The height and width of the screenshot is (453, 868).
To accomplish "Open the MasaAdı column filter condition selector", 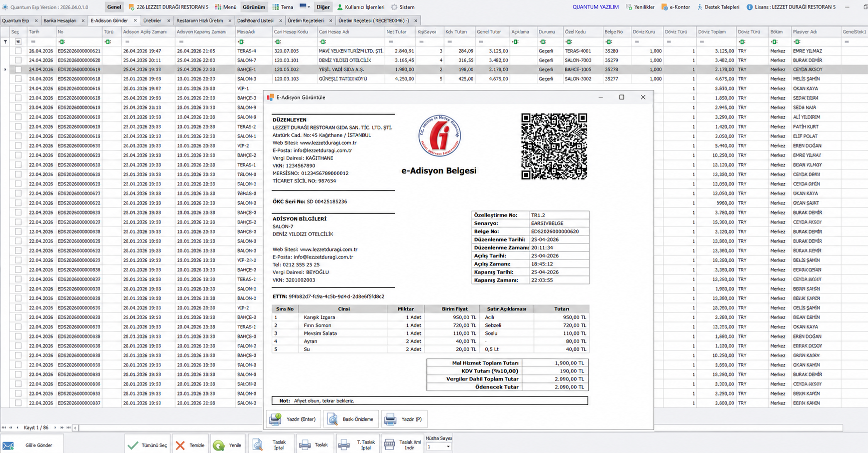I will coord(241,42).
